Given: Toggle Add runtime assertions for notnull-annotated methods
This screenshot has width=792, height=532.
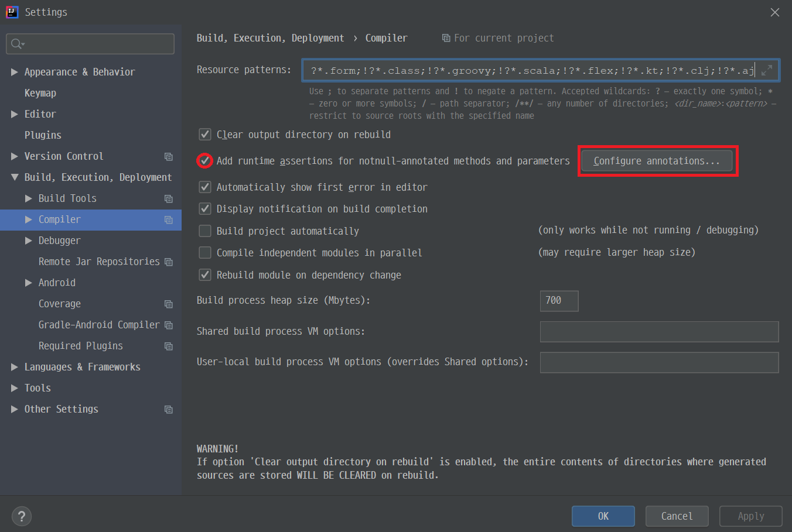Looking at the screenshot, I should (205, 160).
